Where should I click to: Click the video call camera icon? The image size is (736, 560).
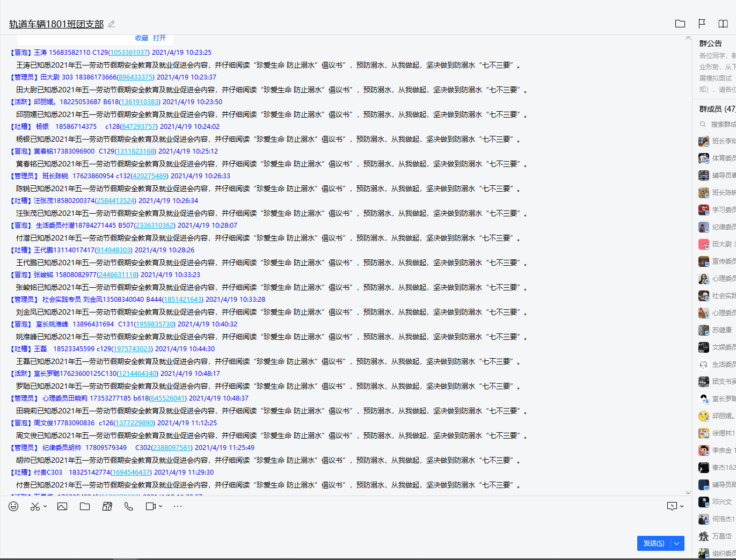[x=150, y=506]
